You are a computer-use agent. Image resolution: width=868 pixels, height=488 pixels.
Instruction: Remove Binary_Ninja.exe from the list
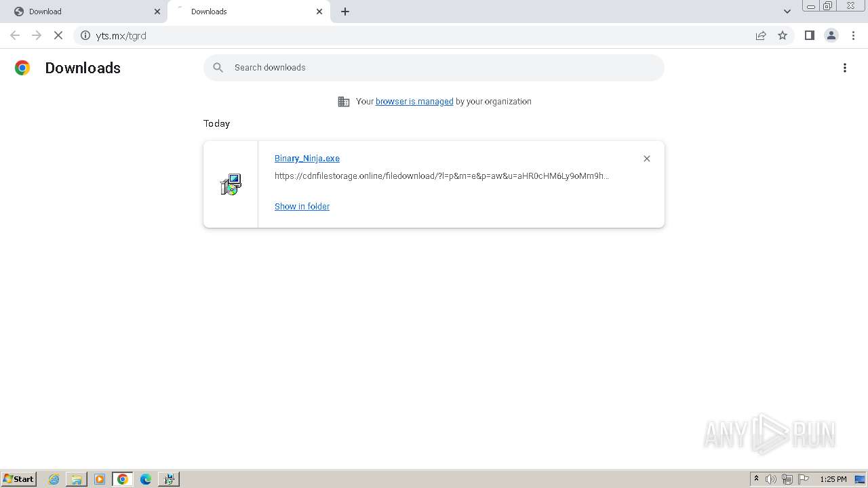[x=647, y=159]
